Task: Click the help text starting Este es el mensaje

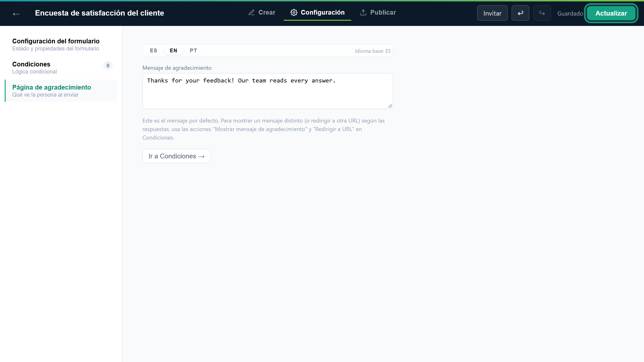Action: tap(264, 129)
